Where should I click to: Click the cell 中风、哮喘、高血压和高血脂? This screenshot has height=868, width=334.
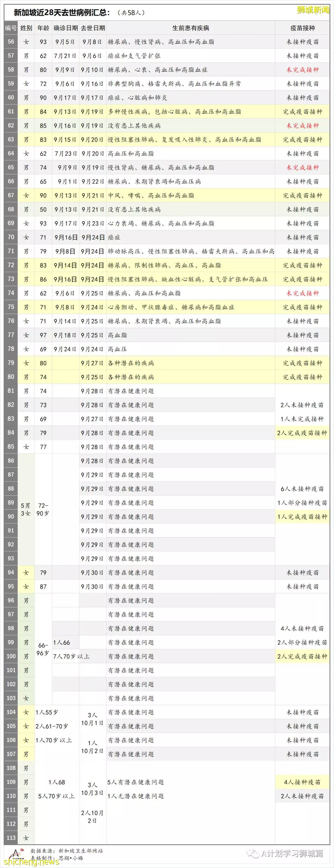coord(151,196)
